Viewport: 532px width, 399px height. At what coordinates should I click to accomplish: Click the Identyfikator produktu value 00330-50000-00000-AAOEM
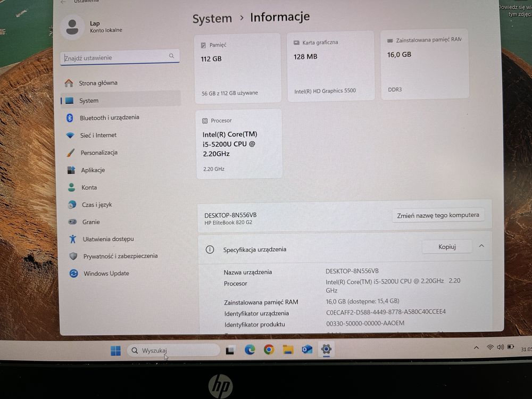(365, 323)
